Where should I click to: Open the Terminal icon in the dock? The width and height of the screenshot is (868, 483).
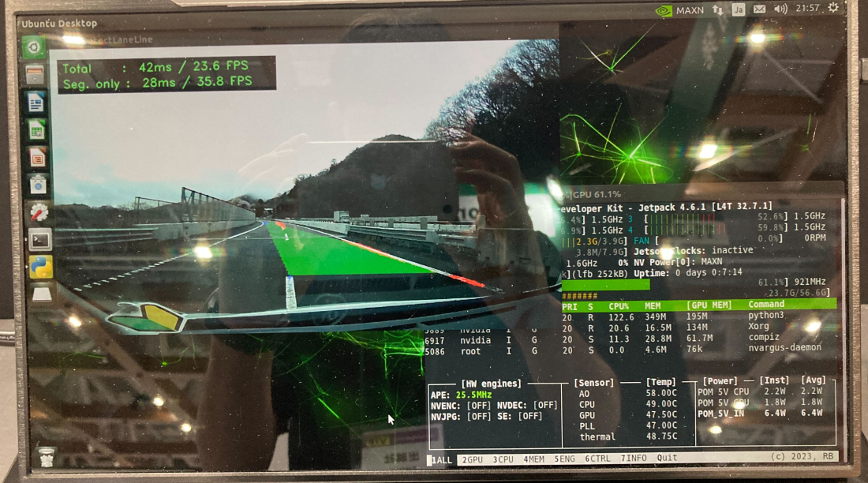40,241
